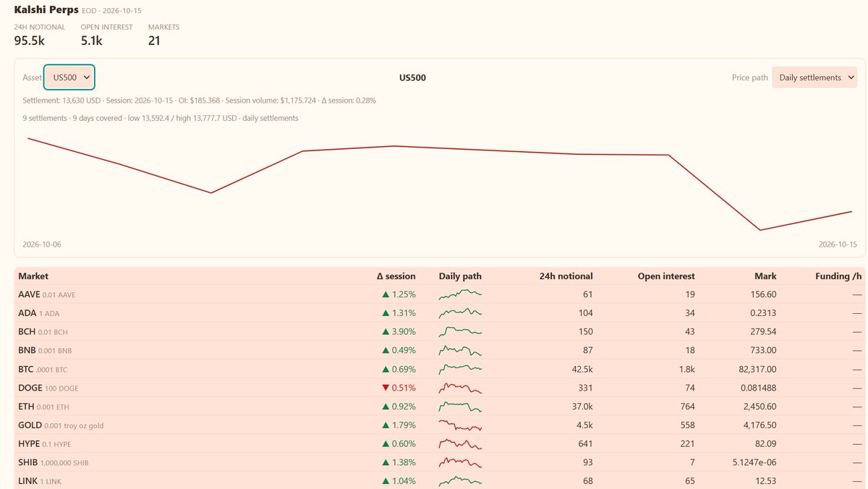
Task: Click the BNB daily path sparkline
Action: coord(460,350)
